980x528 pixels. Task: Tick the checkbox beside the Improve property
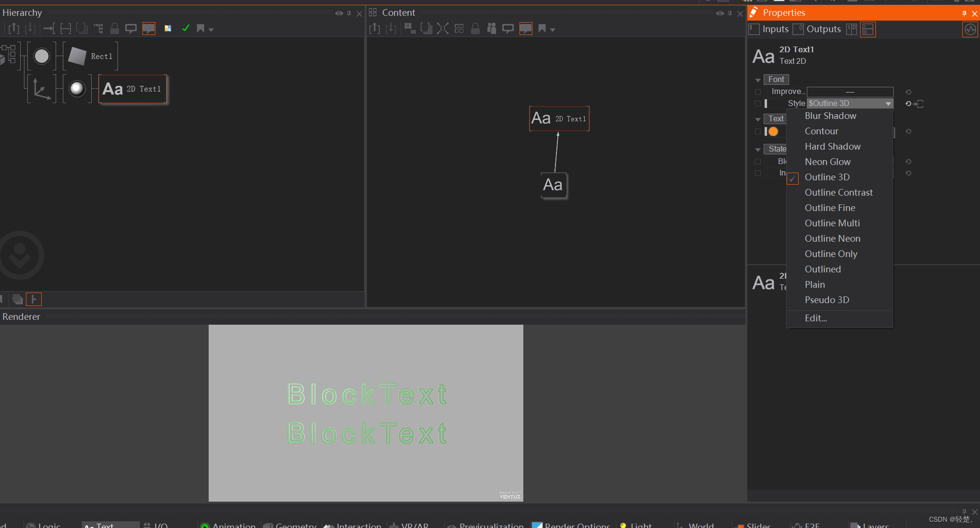[758, 92]
